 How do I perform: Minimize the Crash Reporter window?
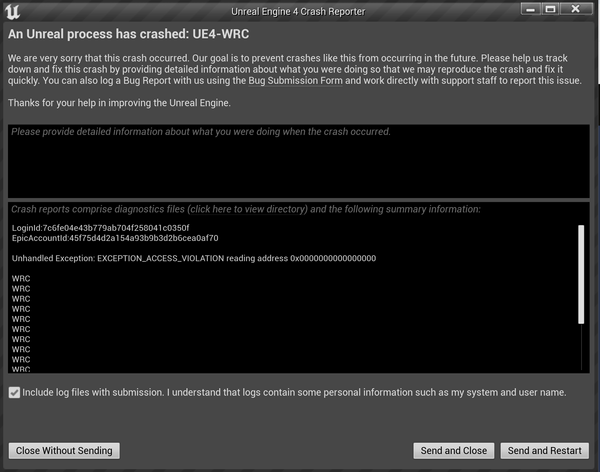530,9
